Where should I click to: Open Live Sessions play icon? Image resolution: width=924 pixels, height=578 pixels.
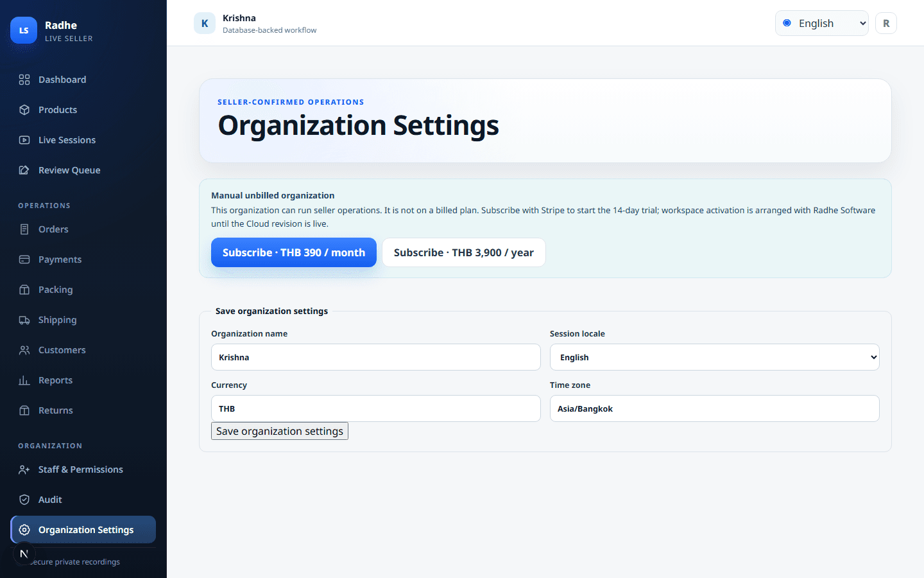(x=24, y=140)
